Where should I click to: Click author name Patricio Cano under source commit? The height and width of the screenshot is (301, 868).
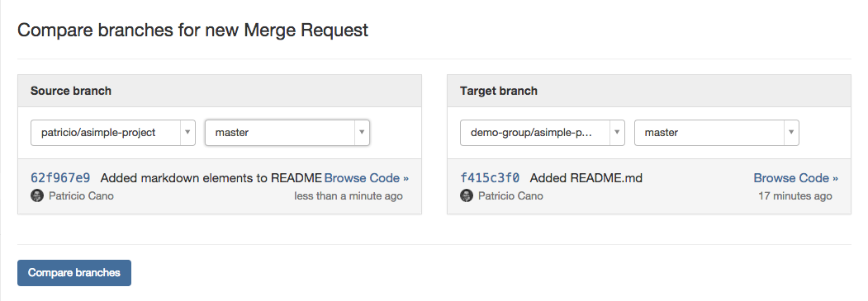pyautogui.click(x=81, y=196)
